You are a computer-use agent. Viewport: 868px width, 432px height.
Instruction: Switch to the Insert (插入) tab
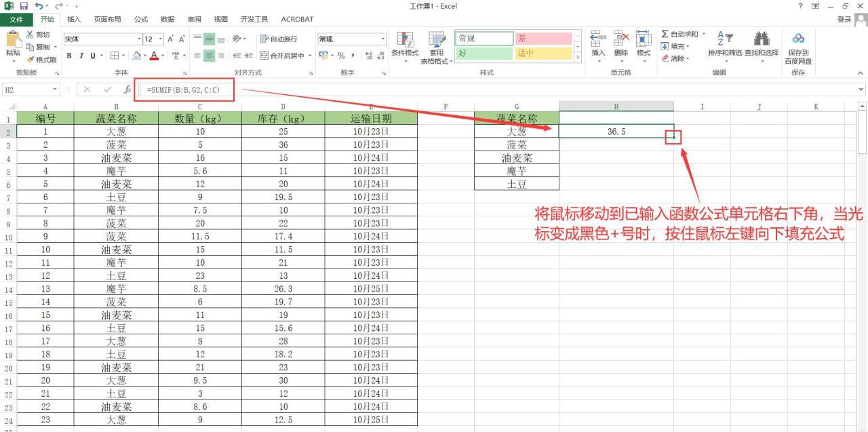73,19
